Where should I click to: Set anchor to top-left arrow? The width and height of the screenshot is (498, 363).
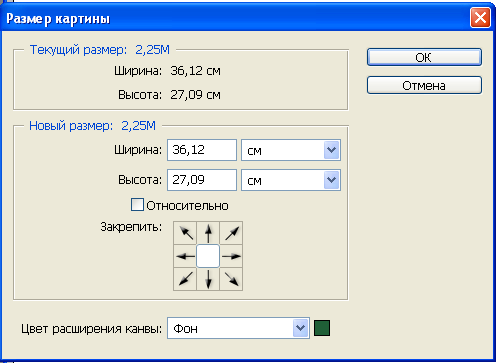tap(185, 233)
